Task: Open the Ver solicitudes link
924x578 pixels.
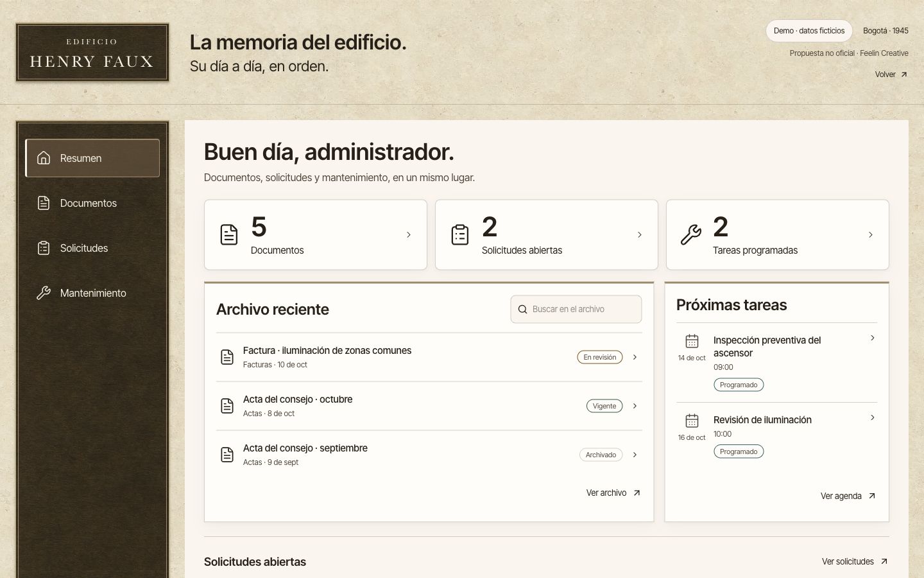Action: point(855,561)
